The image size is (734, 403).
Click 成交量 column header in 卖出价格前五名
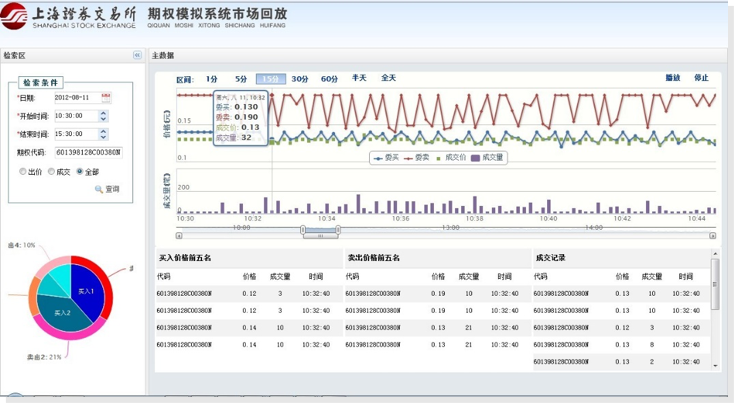469,277
